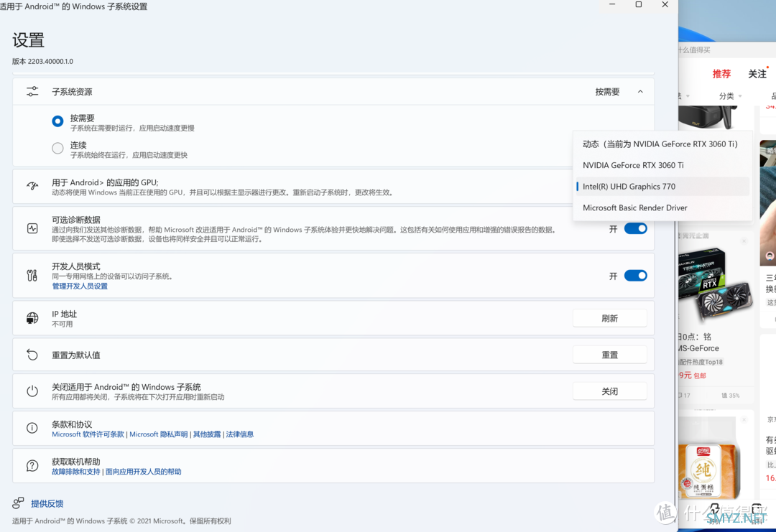Viewport: 776px width, 532px height.
Task: Click the get online help question icon
Action: (x=32, y=466)
